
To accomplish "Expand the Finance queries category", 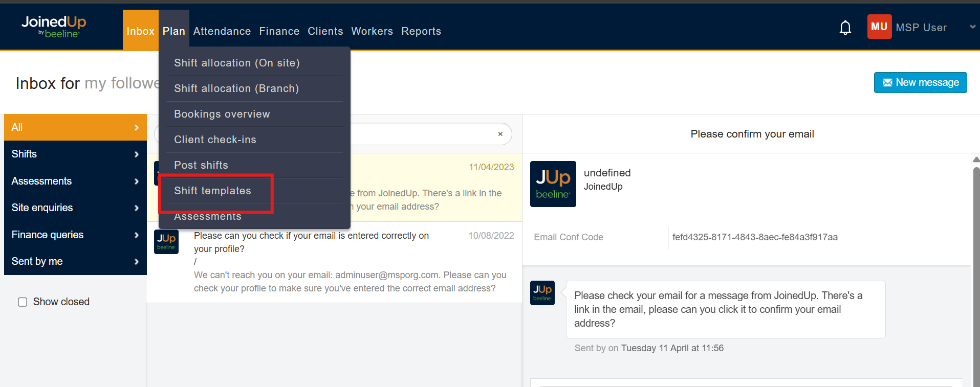I will point(75,235).
